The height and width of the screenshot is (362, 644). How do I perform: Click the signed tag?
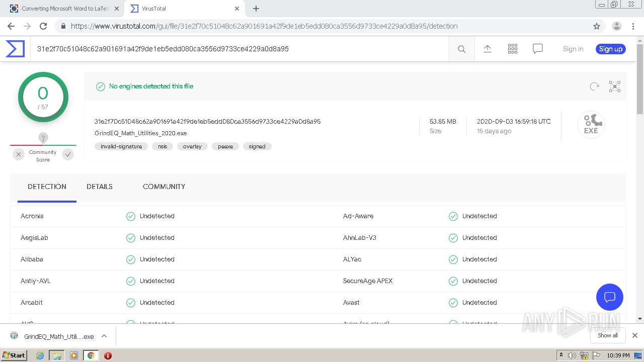point(257,146)
